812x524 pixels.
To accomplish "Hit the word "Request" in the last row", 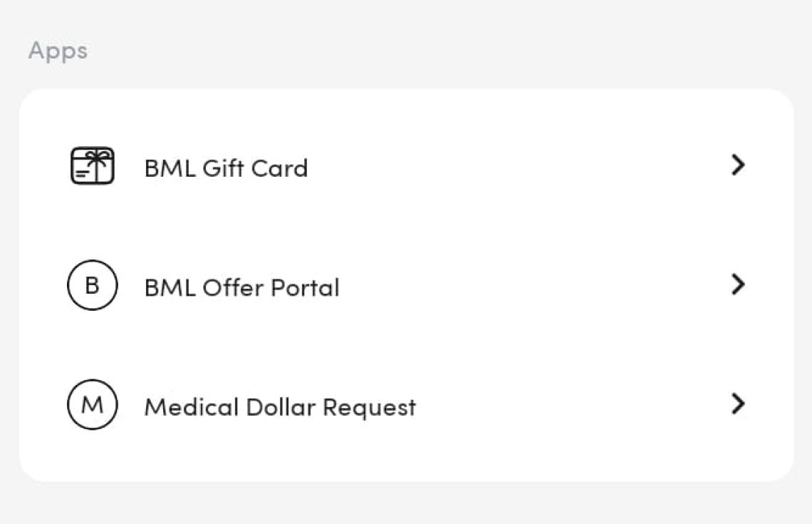I will click(369, 407).
